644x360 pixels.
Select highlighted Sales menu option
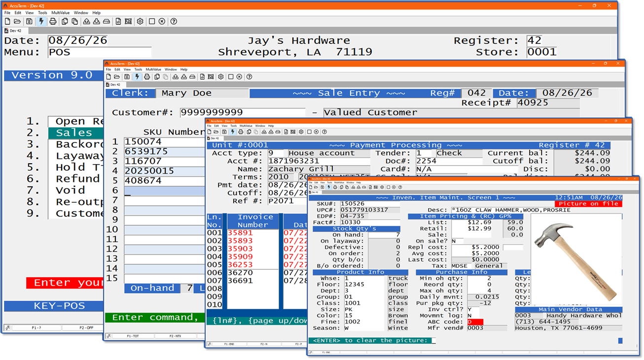(76, 133)
